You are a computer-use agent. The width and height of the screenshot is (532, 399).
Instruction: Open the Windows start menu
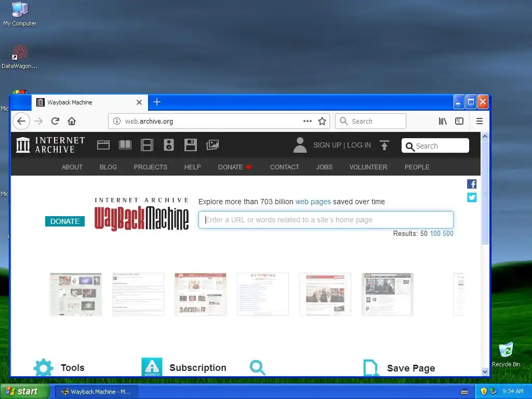tap(25, 392)
